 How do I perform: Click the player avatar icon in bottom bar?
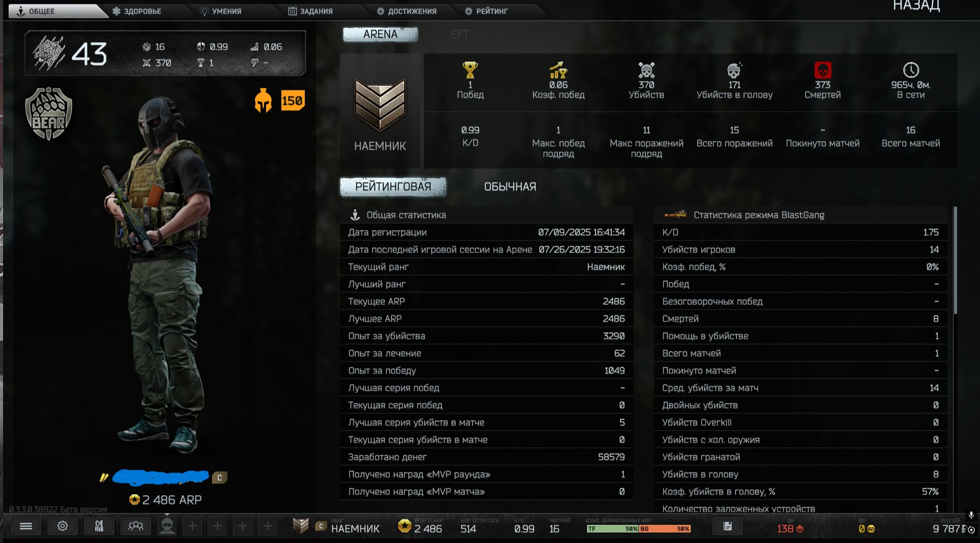coord(167,526)
